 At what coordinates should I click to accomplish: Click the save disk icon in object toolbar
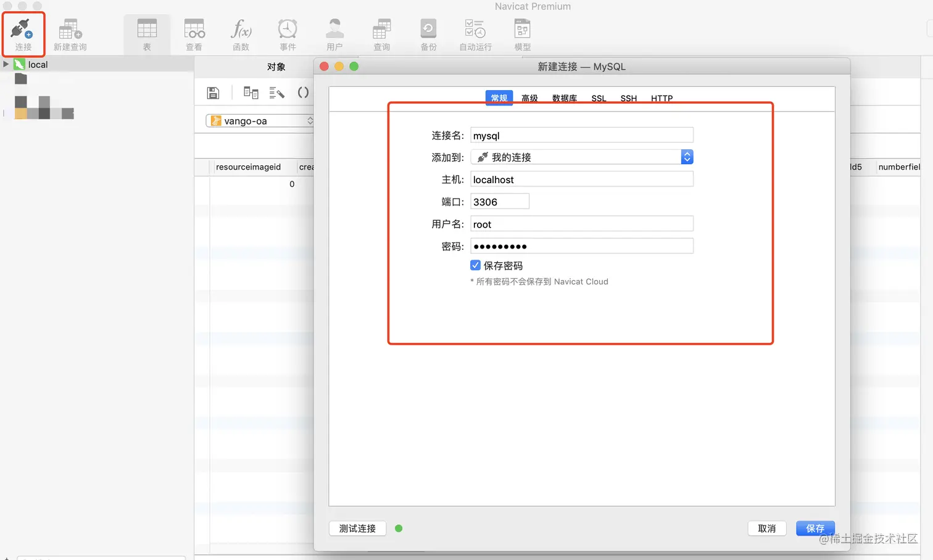[x=213, y=93]
